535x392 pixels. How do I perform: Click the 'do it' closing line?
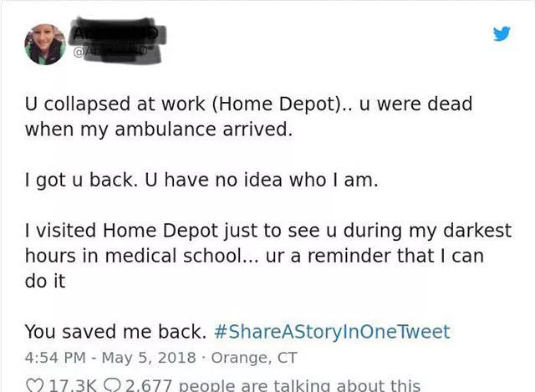point(44,281)
